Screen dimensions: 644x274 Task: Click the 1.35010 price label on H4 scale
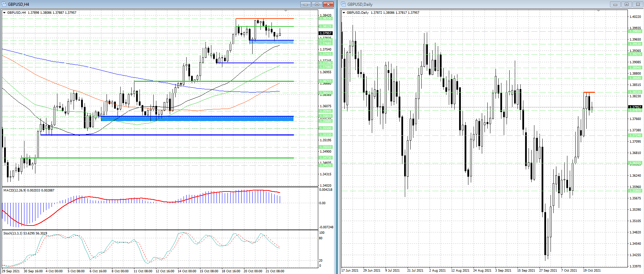[x=326, y=147]
